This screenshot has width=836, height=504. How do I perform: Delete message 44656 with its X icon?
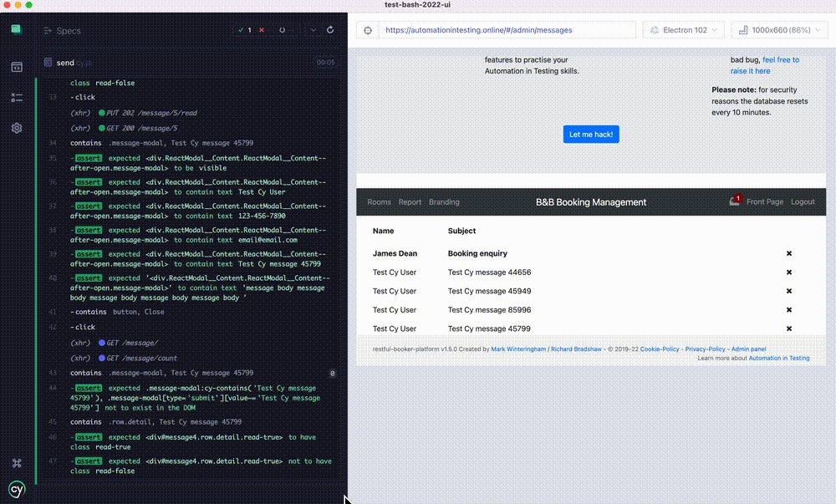(789, 272)
